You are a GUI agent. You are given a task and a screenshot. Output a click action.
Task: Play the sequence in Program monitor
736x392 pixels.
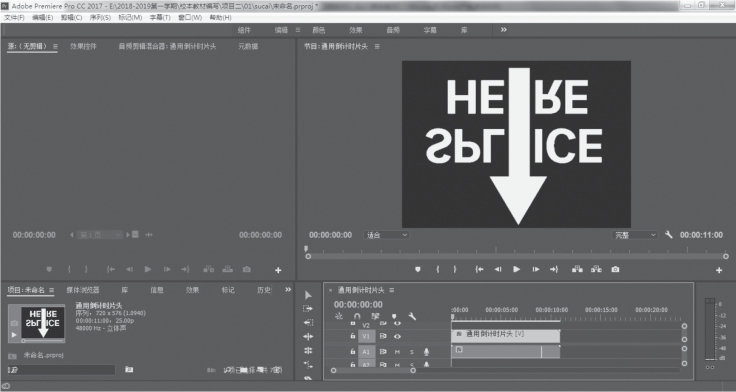(x=516, y=269)
